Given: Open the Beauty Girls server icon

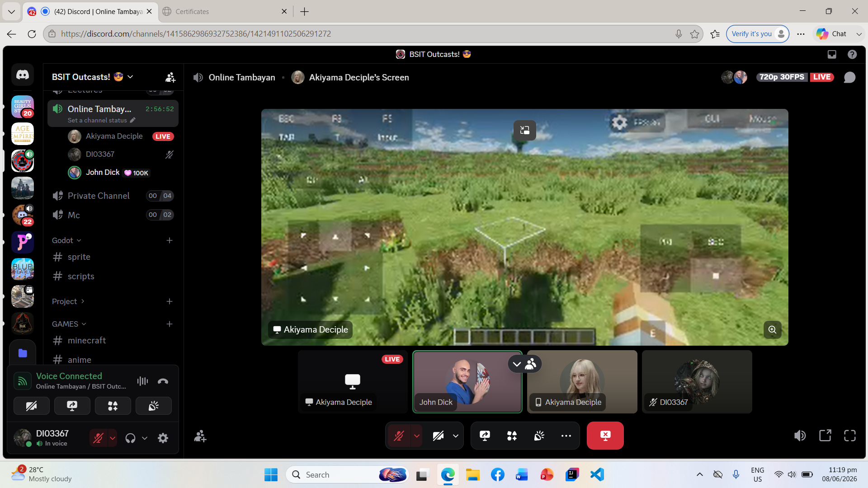Looking at the screenshot, I should [23, 107].
